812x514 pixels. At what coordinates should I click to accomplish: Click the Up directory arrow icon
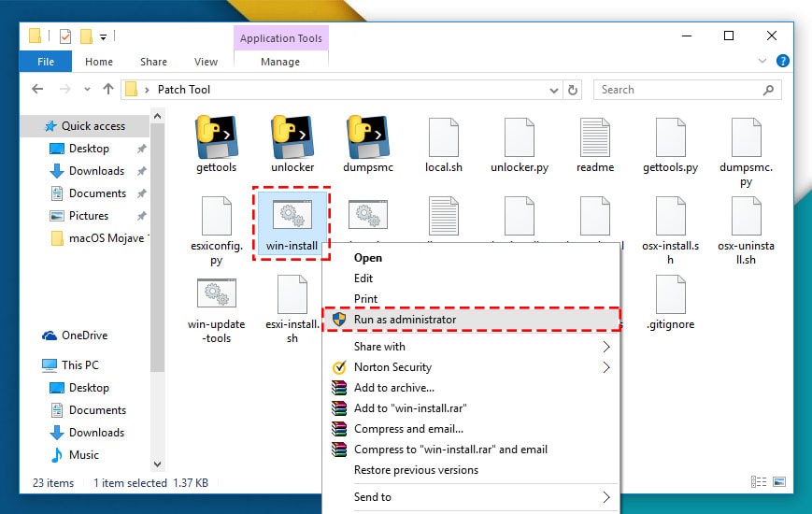click(x=107, y=90)
